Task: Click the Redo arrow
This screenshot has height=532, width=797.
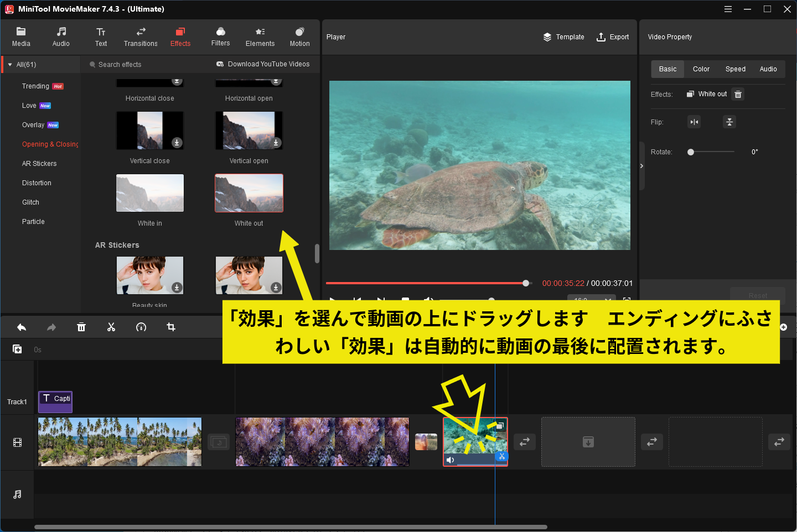Action: (51, 327)
